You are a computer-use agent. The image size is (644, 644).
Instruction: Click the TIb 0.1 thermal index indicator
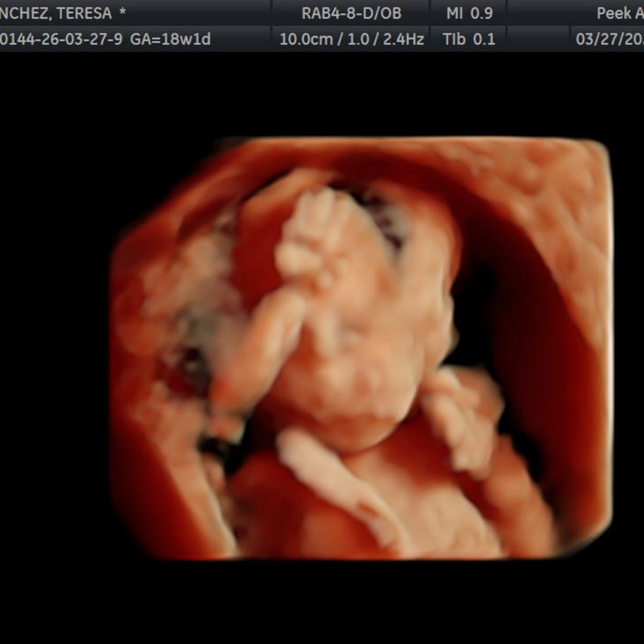point(469,39)
